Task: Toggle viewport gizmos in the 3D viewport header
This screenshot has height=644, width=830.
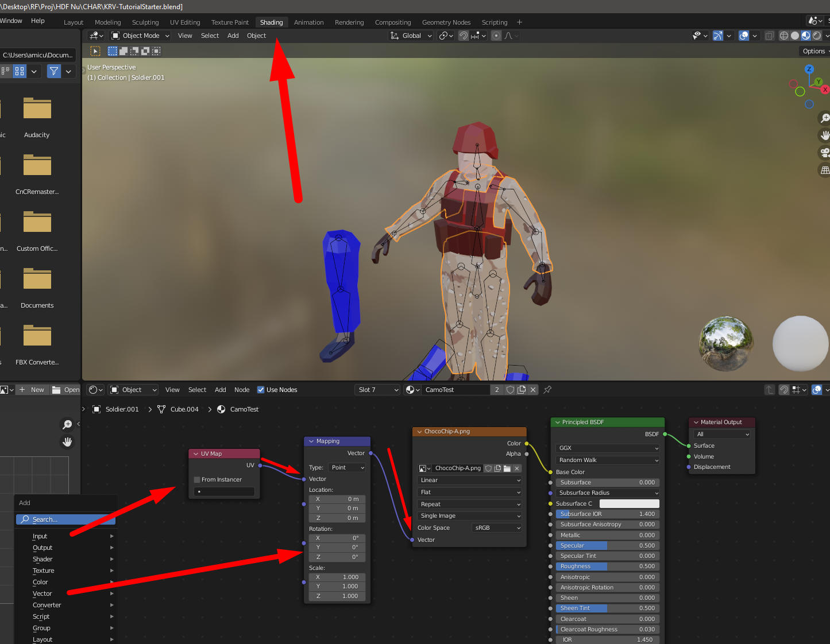Action: pos(718,36)
